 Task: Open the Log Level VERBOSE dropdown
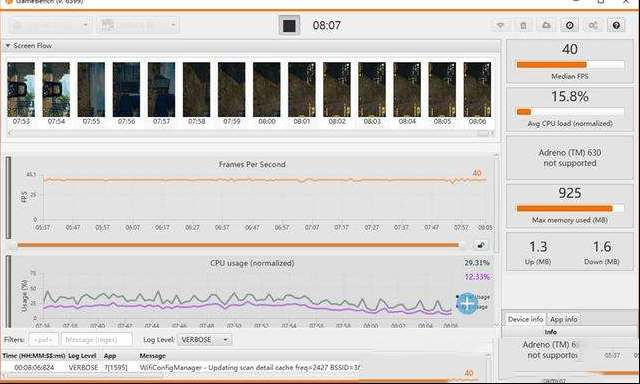(204, 340)
